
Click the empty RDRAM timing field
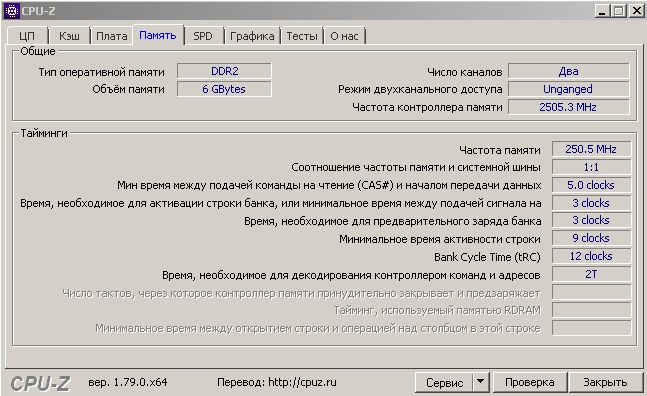[x=592, y=310]
